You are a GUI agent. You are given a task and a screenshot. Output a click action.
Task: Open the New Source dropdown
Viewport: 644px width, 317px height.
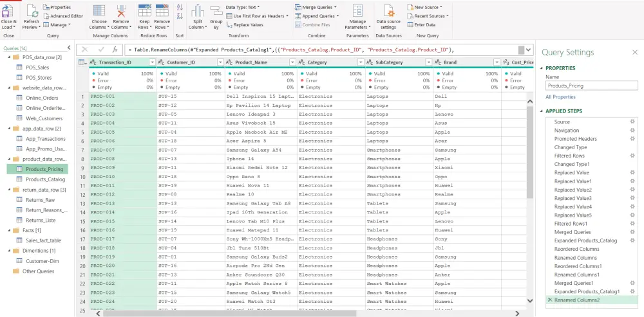coord(424,7)
